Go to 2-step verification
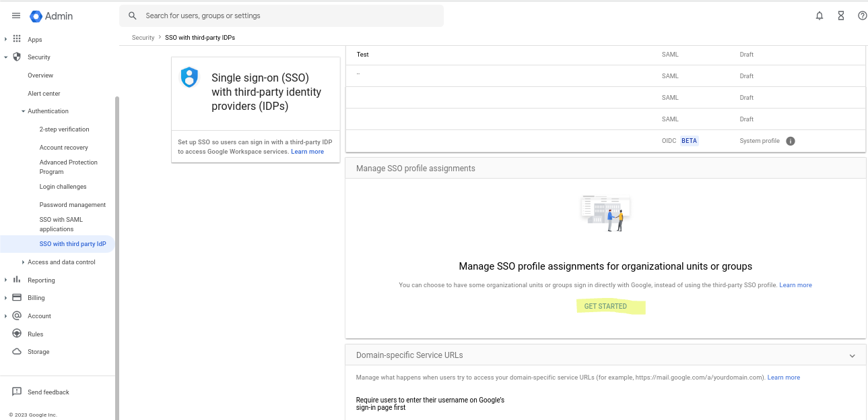The image size is (868, 420). (64, 129)
